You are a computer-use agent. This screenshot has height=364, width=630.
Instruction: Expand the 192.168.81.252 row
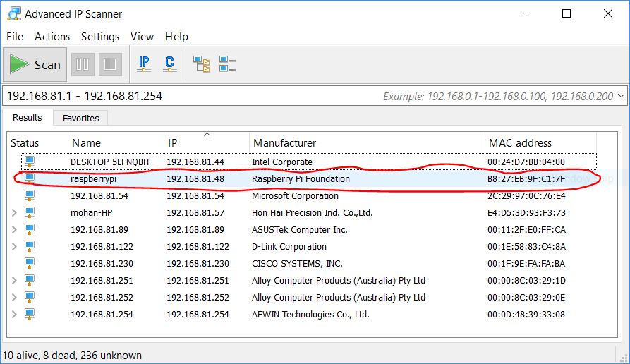(14, 297)
